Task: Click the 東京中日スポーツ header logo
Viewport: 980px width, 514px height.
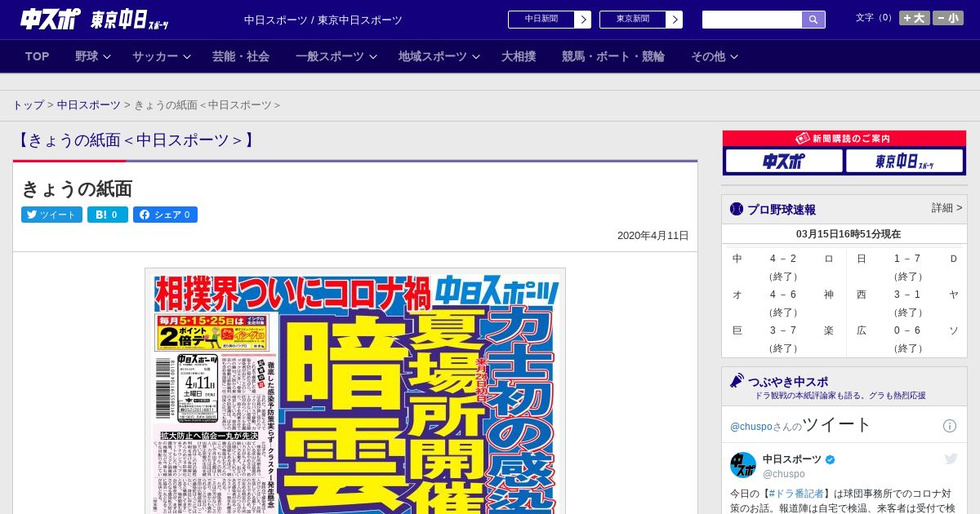Action: [129, 20]
